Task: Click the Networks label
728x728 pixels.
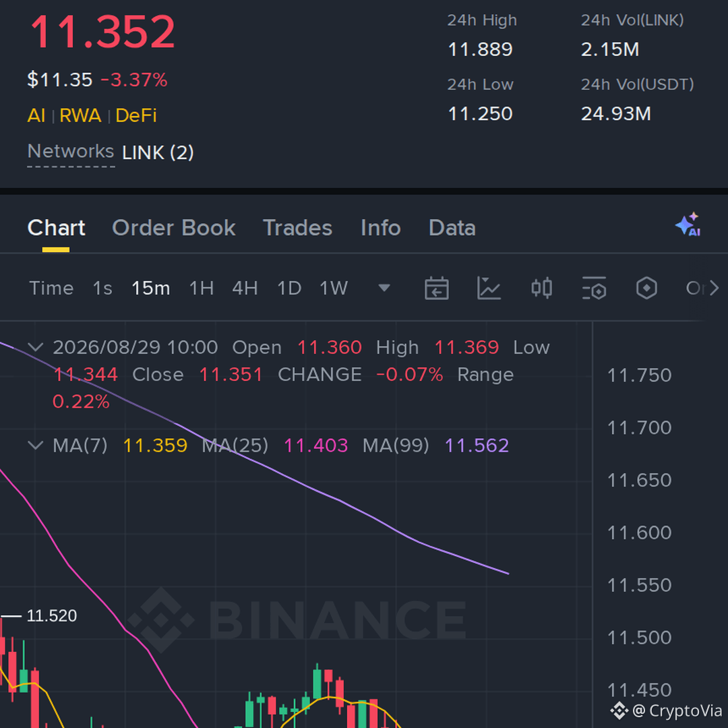Action: click(x=71, y=152)
